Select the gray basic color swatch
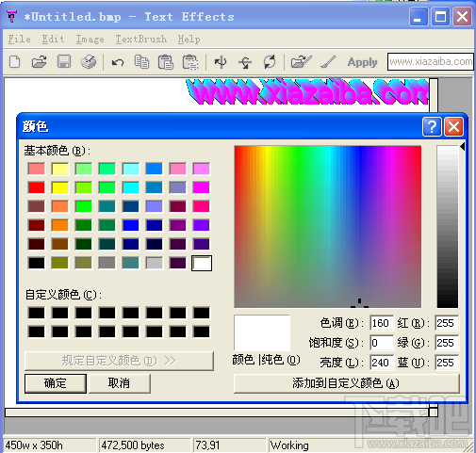476x453 pixels. pyautogui.click(x=107, y=263)
